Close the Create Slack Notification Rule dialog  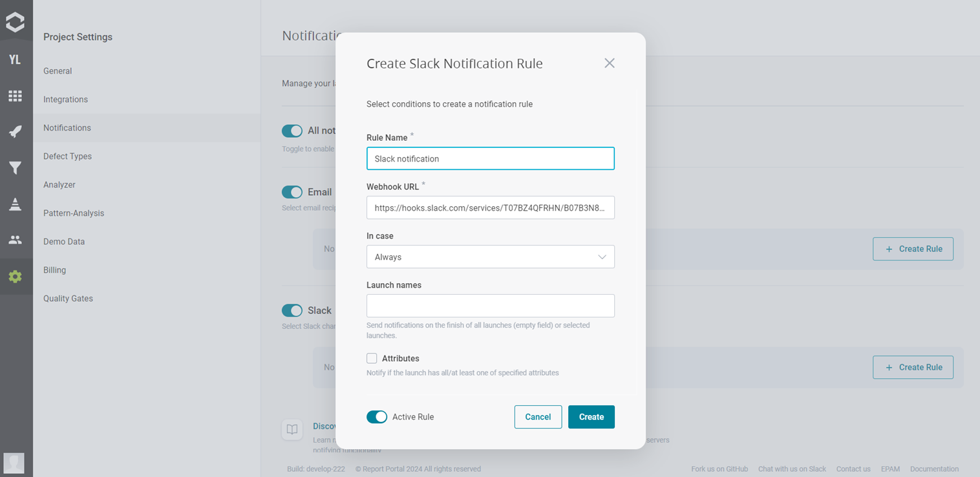(x=610, y=63)
